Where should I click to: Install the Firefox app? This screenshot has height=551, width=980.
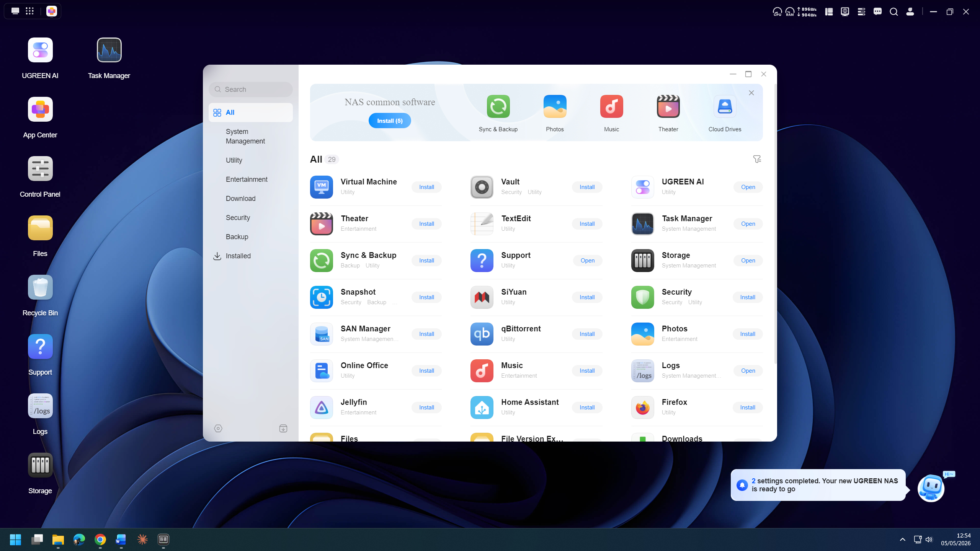click(748, 408)
